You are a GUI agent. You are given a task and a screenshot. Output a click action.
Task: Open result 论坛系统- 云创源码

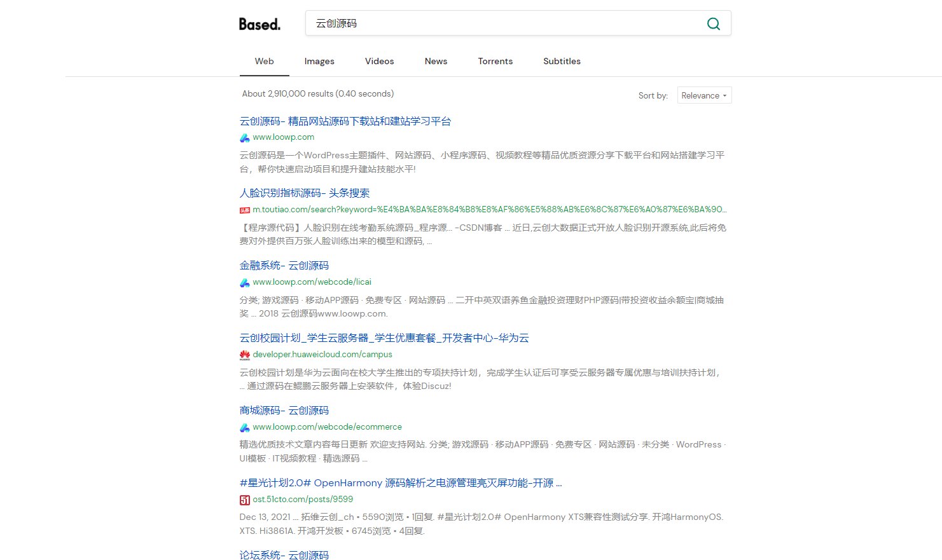(284, 555)
